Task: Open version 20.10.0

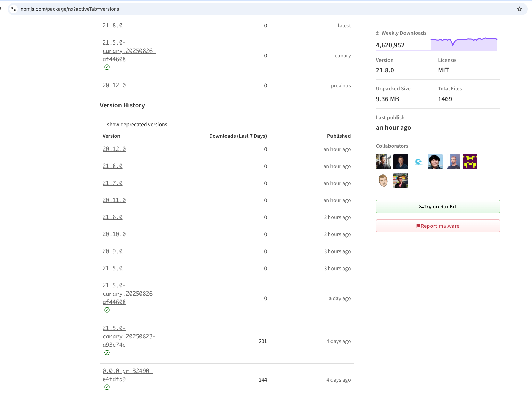Action: click(114, 234)
